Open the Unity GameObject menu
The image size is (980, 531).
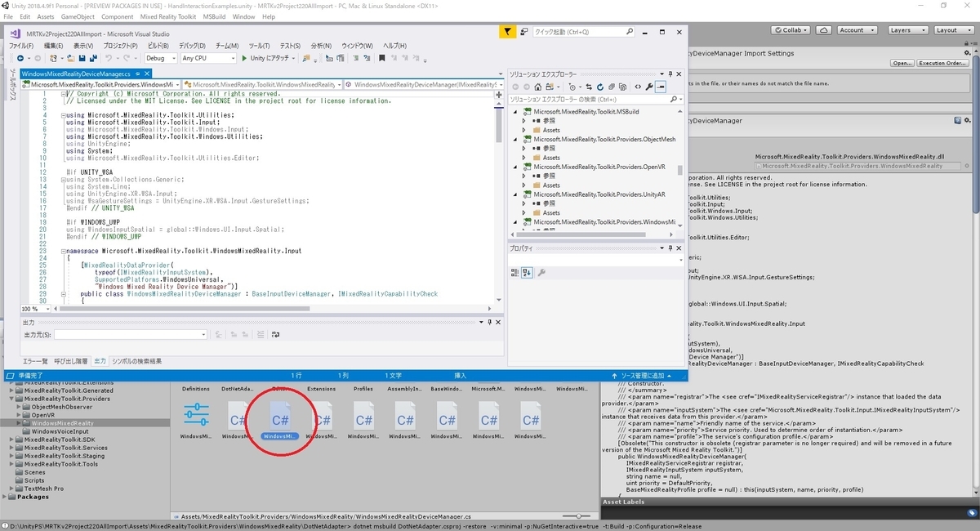pyautogui.click(x=78, y=16)
